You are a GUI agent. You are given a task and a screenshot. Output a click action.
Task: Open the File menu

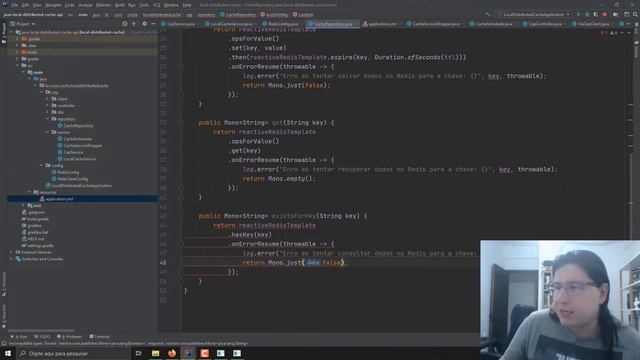[x=15, y=5]
